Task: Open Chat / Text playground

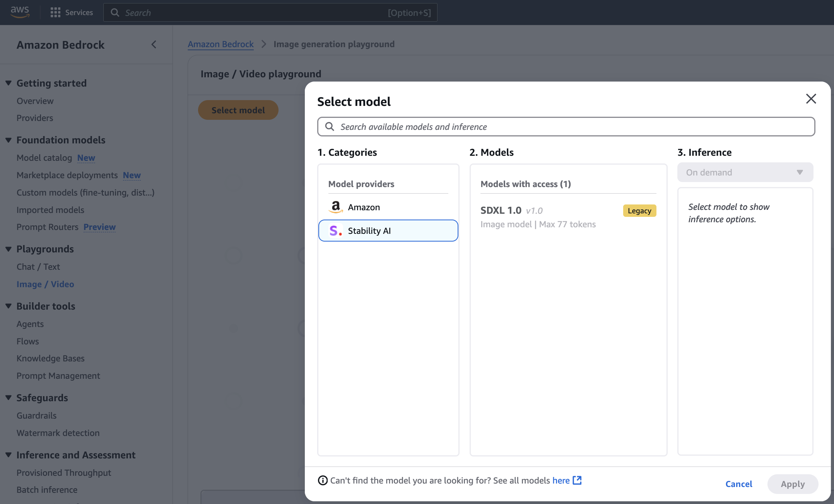Action: click(38, 267)
